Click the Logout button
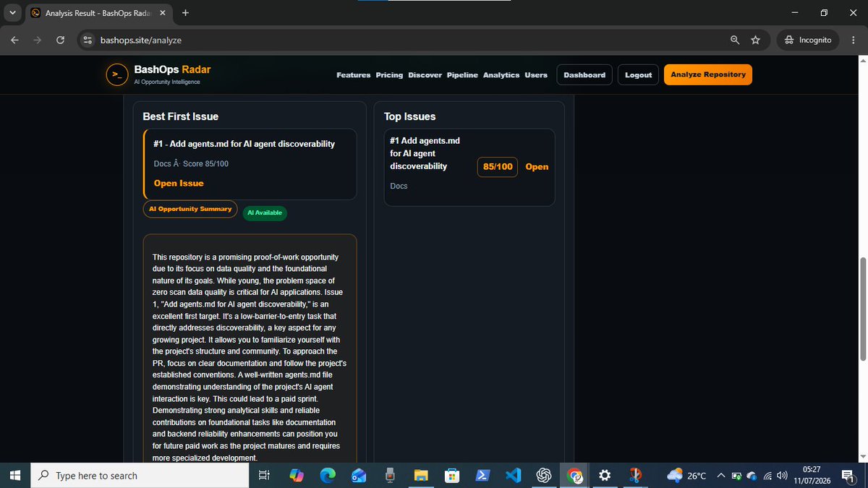The image size is (868, 488). point(639,74)
